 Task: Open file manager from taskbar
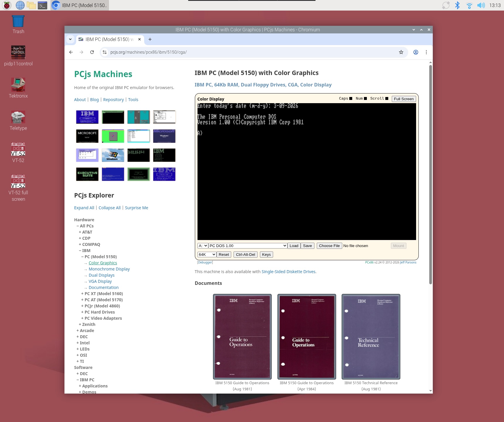[x=31, y=5]
